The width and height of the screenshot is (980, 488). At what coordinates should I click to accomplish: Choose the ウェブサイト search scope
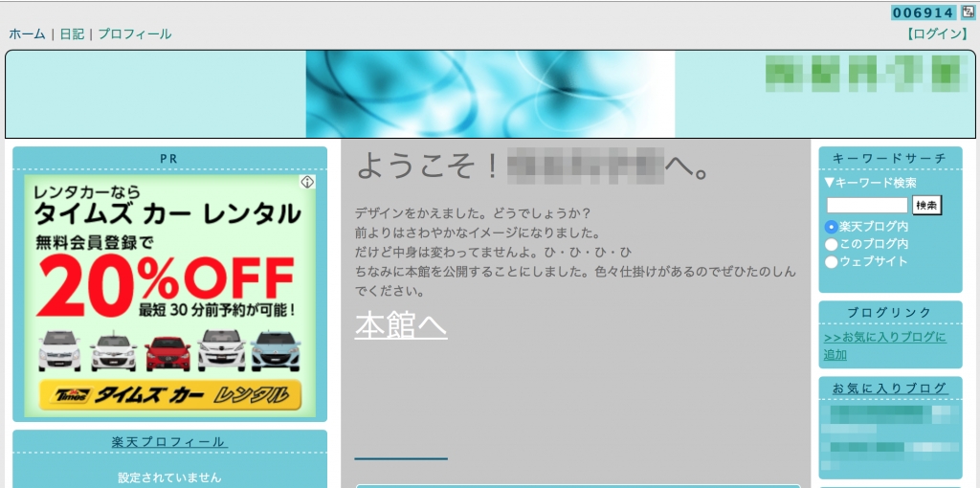[831, 262]
